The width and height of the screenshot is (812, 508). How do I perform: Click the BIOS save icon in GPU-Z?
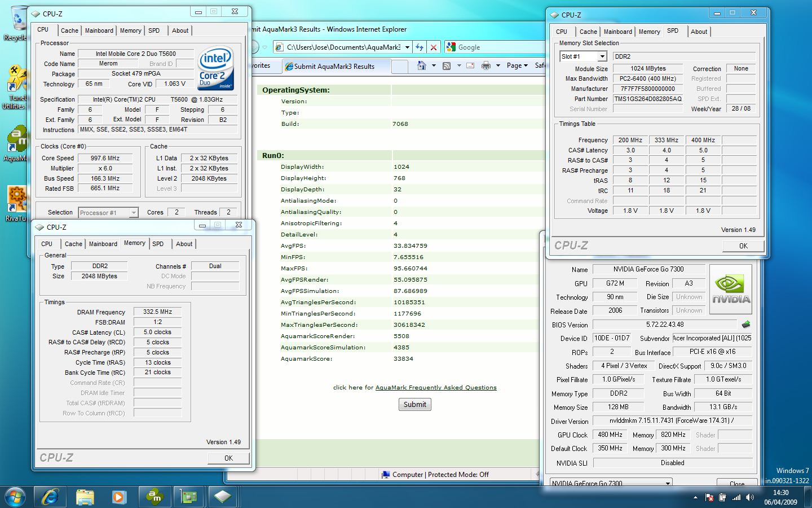[x=746, y=325]
